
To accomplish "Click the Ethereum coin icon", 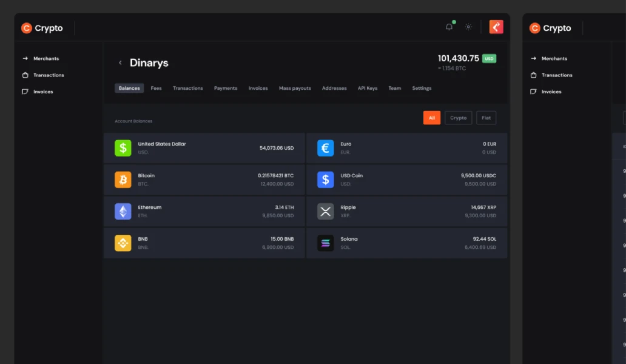I will point(123,211).
